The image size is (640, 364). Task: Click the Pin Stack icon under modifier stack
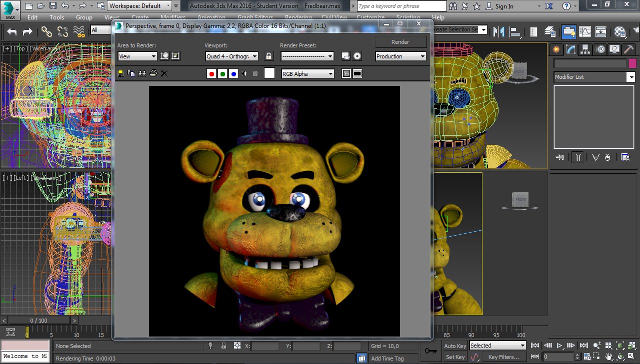click(x=559, y=157)
